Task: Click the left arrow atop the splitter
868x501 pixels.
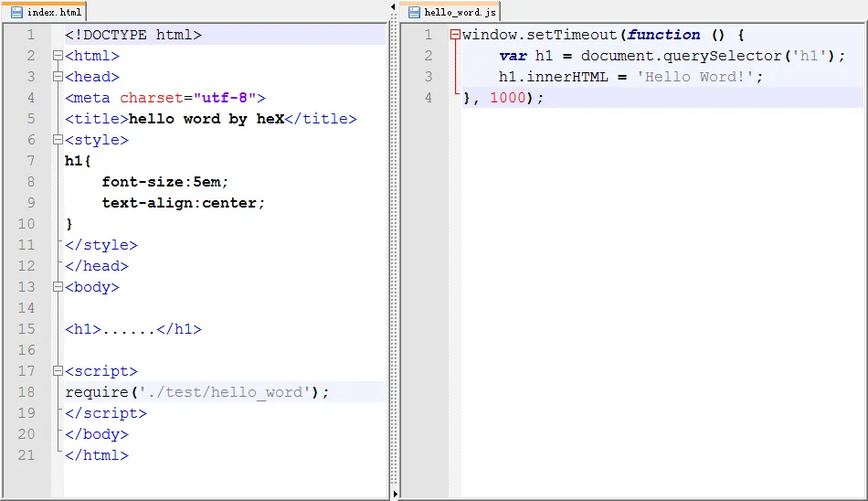Action: click(393, 5)
